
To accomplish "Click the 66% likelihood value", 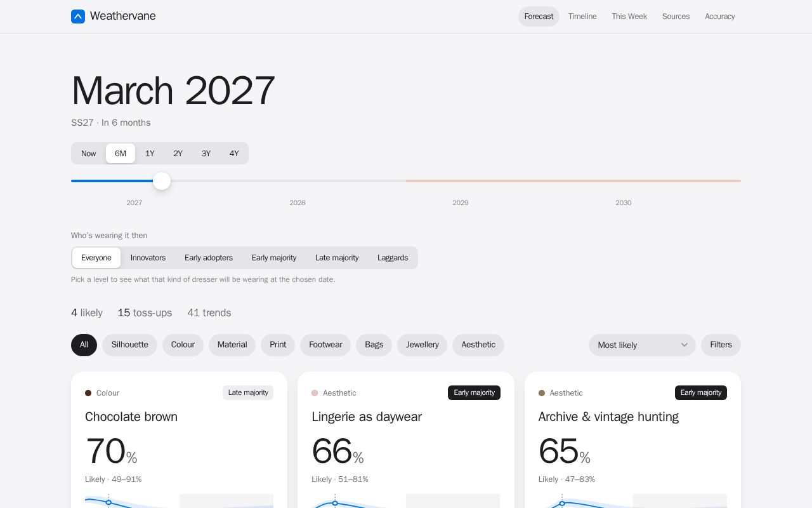I will pos(337,451).
